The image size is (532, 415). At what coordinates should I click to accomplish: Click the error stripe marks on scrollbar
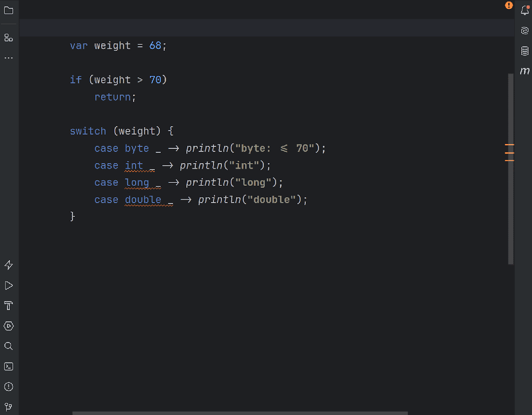(509, 153)
